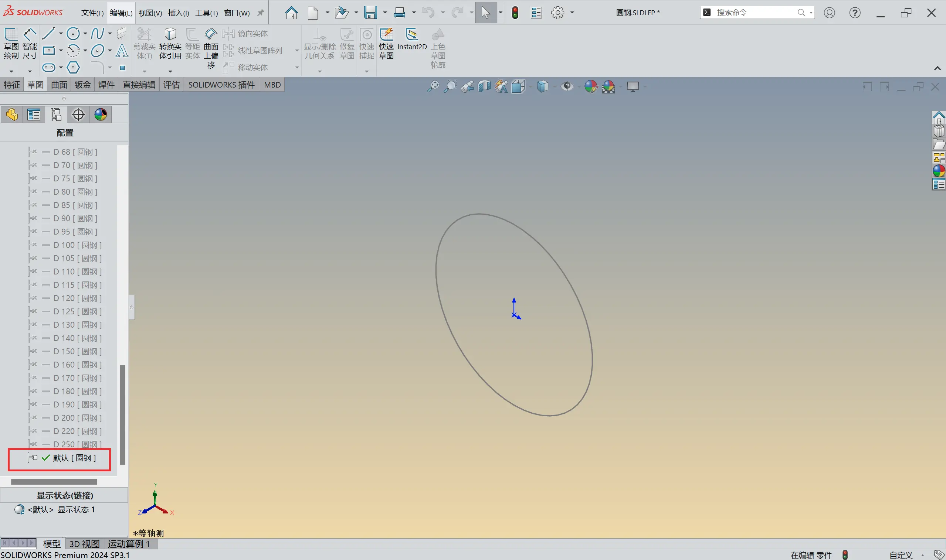946x560 pixels.
Task: Click the 搜索命令 search field
Action: click(x=752, y=13)
